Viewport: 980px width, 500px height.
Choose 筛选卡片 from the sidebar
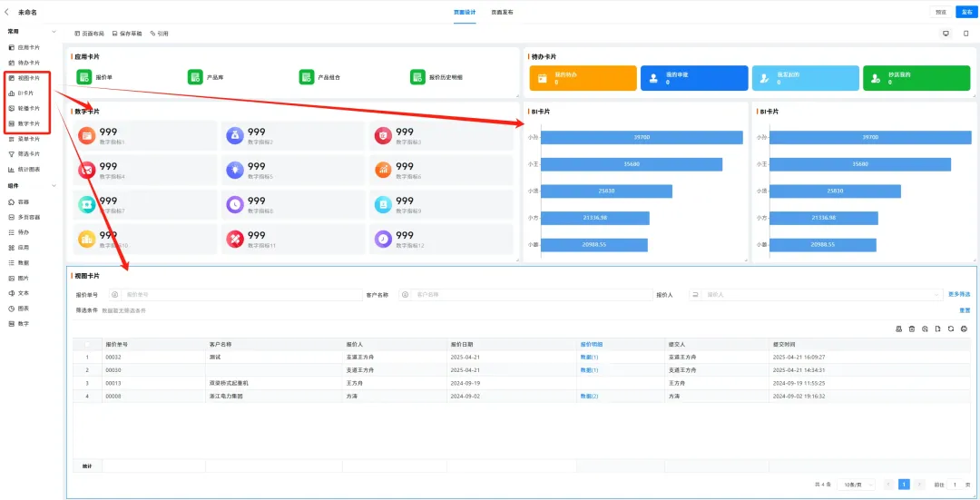point(28,154)
